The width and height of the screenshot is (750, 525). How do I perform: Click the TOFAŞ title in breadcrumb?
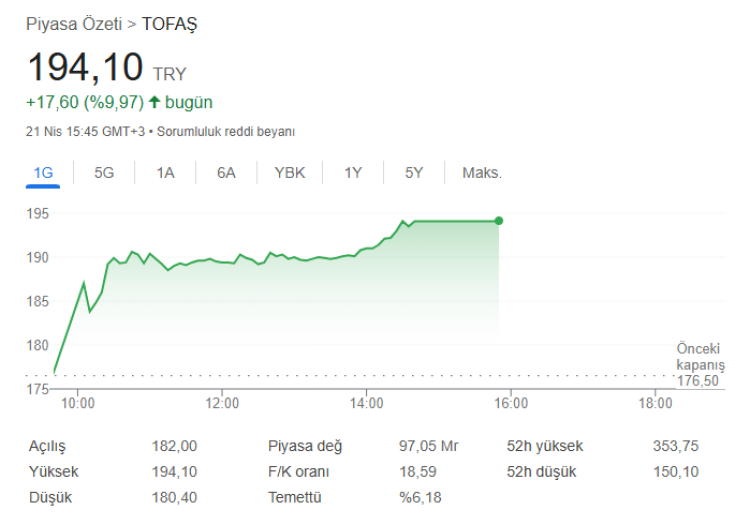pyautogui.click(x=170, y=24)
